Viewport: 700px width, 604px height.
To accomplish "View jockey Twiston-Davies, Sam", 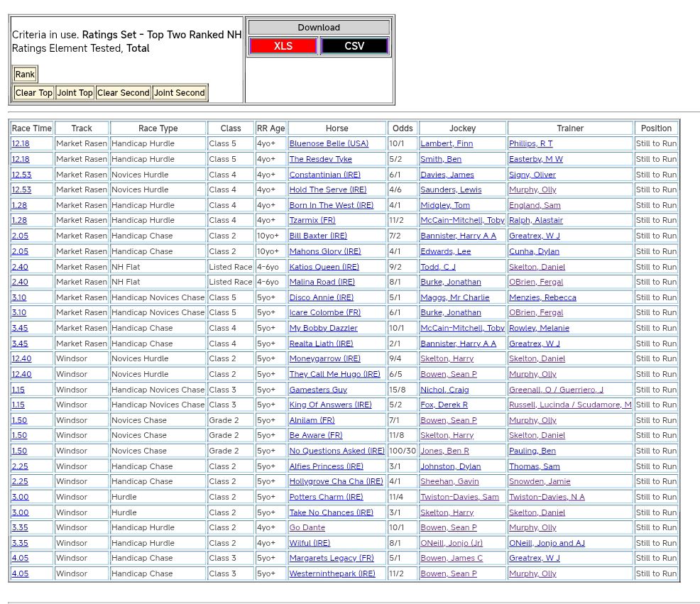I will [x=459, y=497].
